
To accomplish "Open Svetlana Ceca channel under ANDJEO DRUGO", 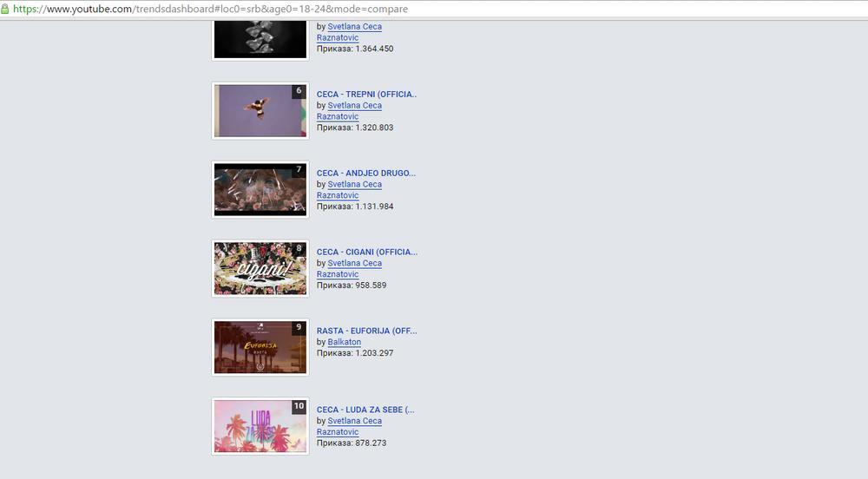I will click(354, 184).
